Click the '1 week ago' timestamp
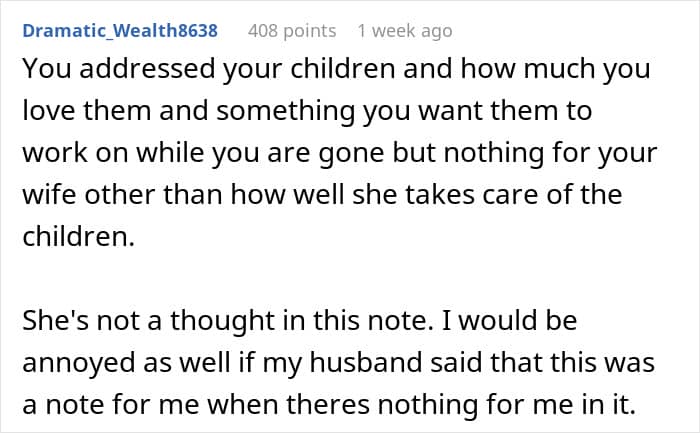The height and width of the screenshot is (433, 700). pyautogui.click(x=405, y=31)
